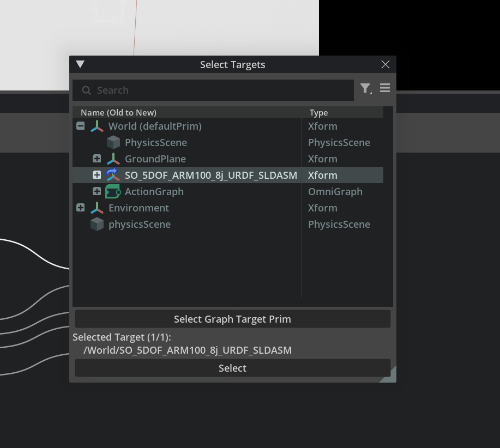Click the PhysicsScene cube icon under World
The height and width of the screenshot is (448, 500).
point(113,142)
